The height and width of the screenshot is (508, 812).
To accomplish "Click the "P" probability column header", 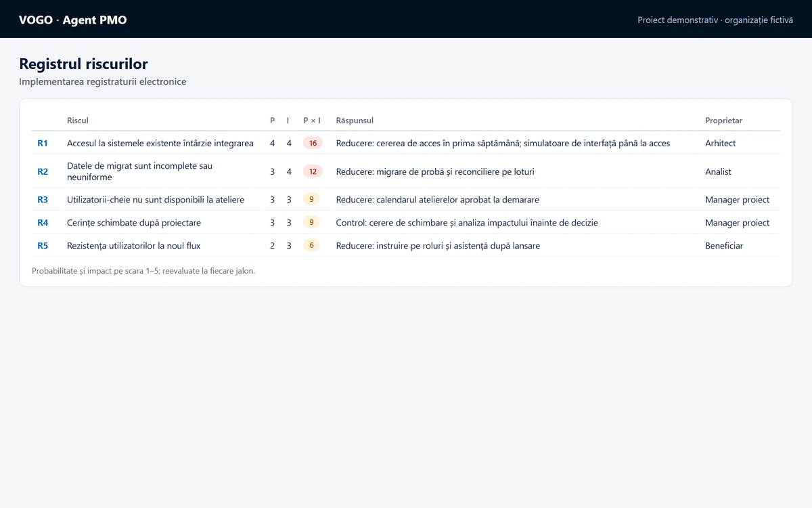I will coord(273,121).
